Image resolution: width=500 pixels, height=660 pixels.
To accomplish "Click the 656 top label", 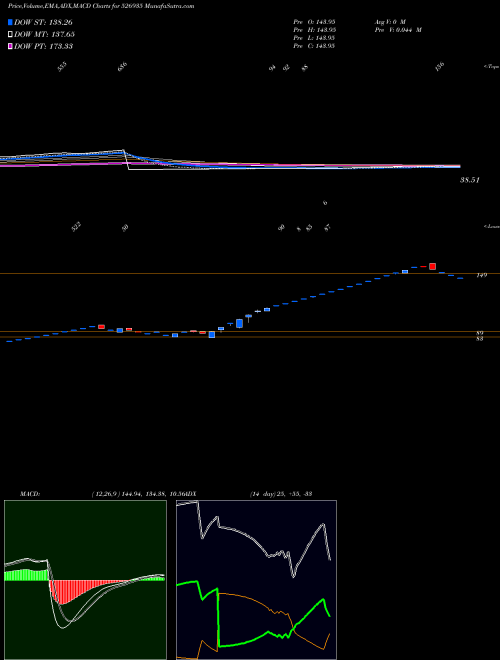I will click(x=122, y=67).
